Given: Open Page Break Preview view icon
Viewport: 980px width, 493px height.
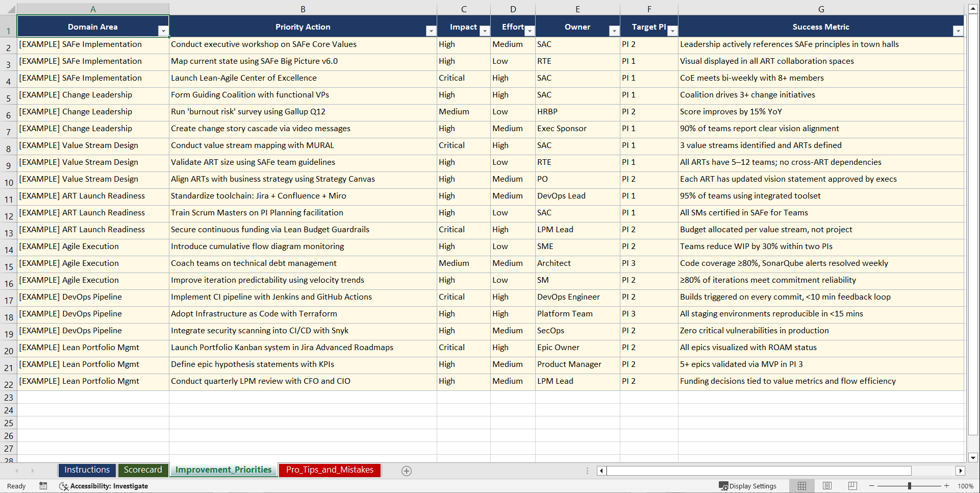Looking at the screenshot, I should point(852,486).
